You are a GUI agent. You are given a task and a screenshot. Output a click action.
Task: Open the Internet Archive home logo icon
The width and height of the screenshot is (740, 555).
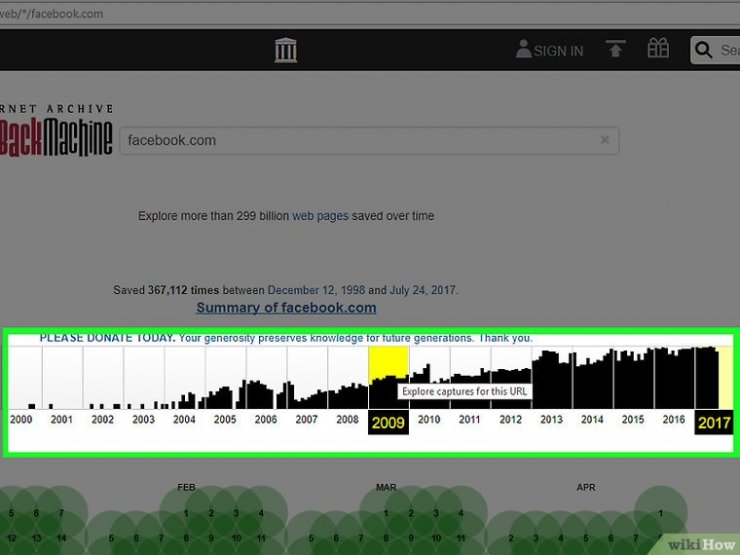point(286,50)
